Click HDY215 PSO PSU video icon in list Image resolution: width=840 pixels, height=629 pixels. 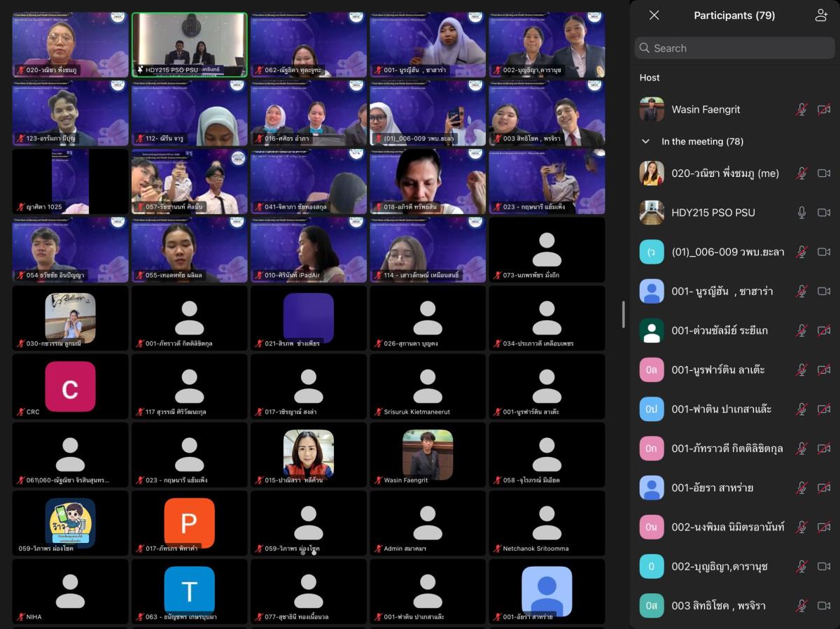point(824,213)
